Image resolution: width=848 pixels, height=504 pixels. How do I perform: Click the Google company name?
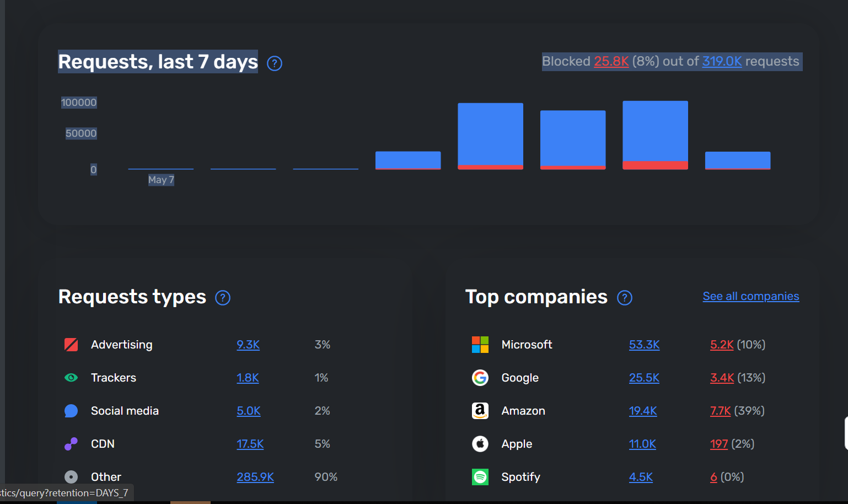[x=520, y=378]
